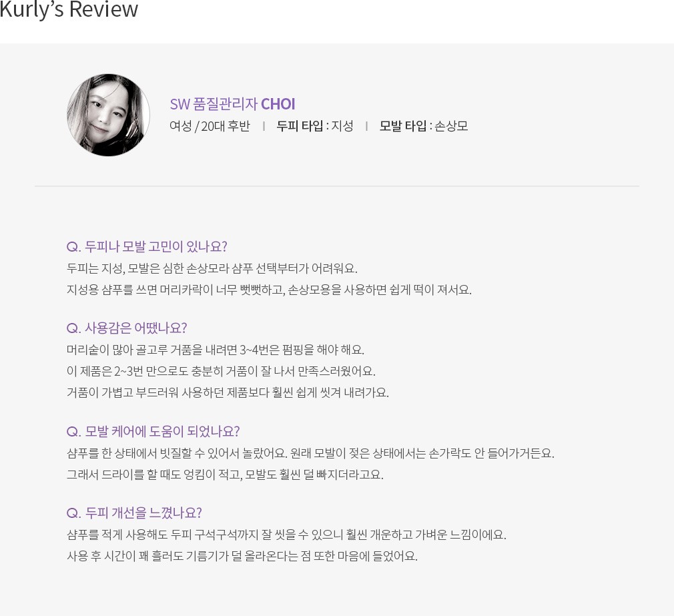Viewport: 674px width, 616px height.
Task: Click the line starting 그래서 드라이를 할 때도
Action: click(226, 475)
